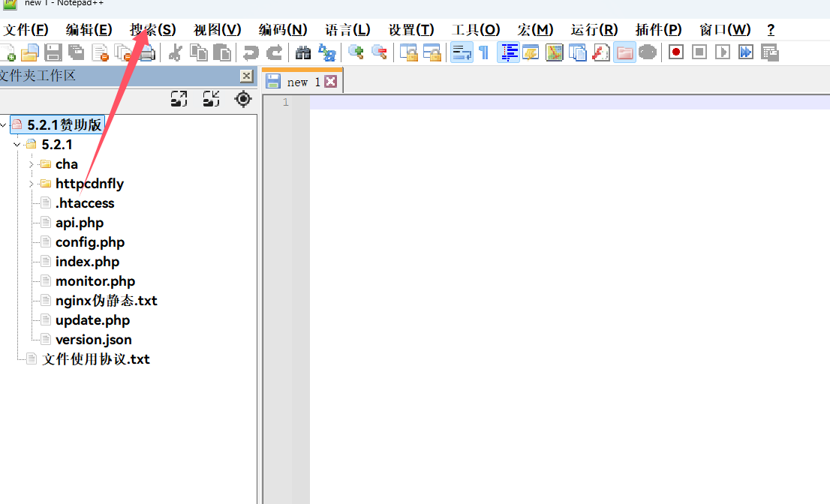Open the Replace icon in toolbar

(x=326, y=52)
